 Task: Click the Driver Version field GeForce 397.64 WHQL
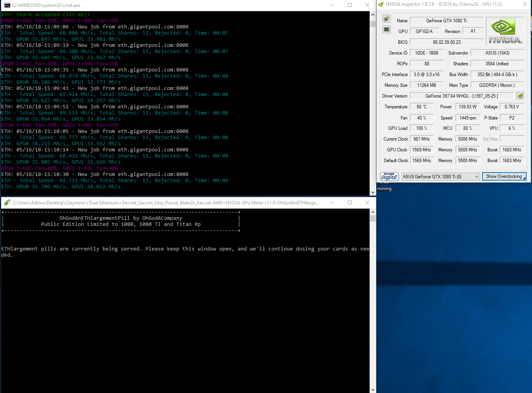(462, 96)
